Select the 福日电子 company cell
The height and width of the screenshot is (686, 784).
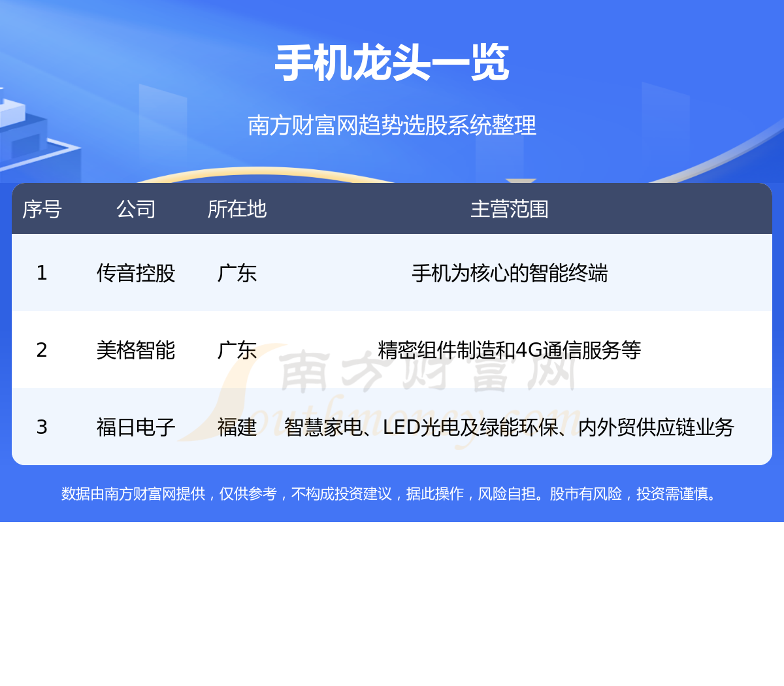pyautogui.click(x=136, y=427)
